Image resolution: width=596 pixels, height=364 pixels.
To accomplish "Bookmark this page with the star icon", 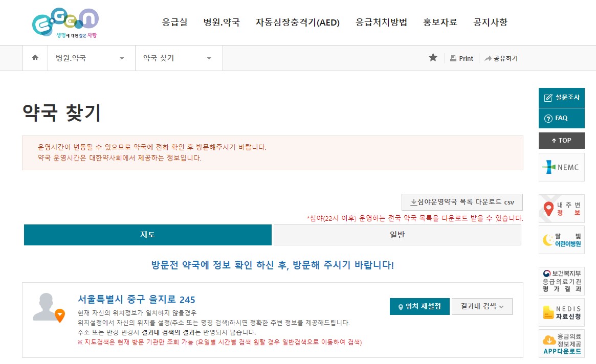I will click(x=433, y=58).
